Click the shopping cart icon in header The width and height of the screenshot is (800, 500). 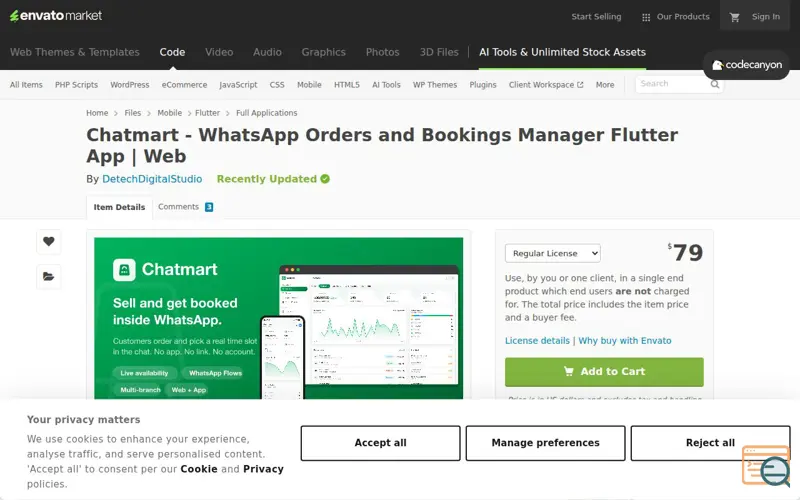tap(734, 17)
